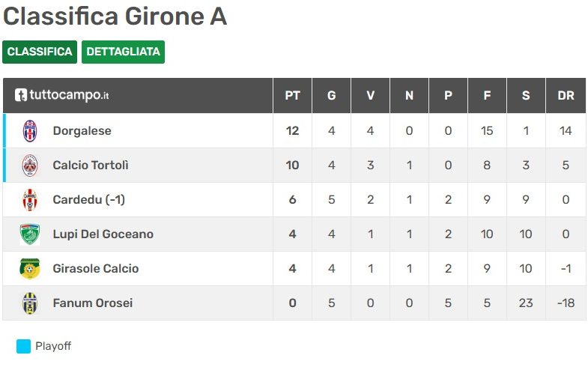Click the Girasole Calcio sunflower badge

(x=30, y=269)
